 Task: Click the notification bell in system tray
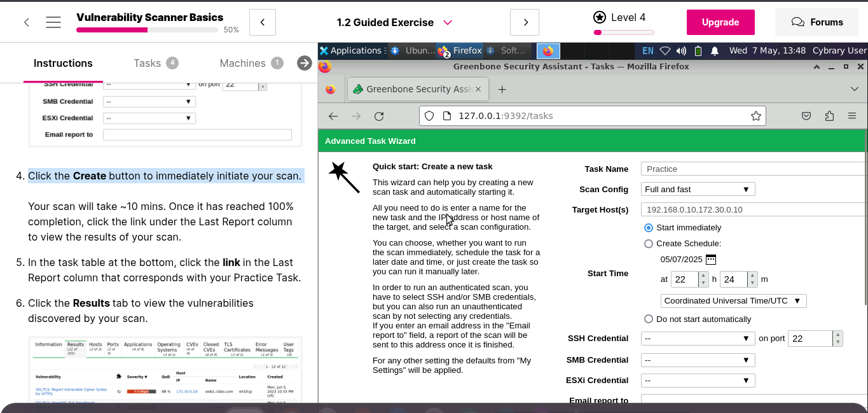pyautogui.click(x=715, y=51)
